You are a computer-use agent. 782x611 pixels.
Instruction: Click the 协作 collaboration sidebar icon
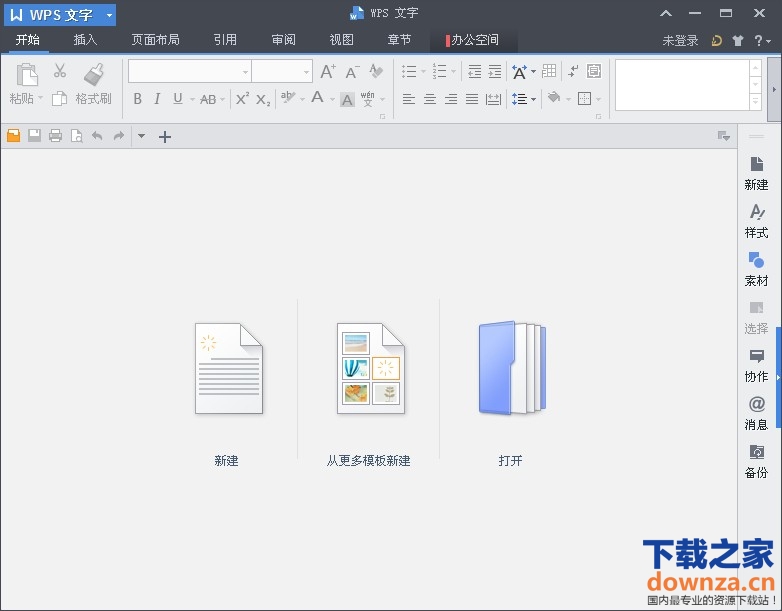(756, 364)
